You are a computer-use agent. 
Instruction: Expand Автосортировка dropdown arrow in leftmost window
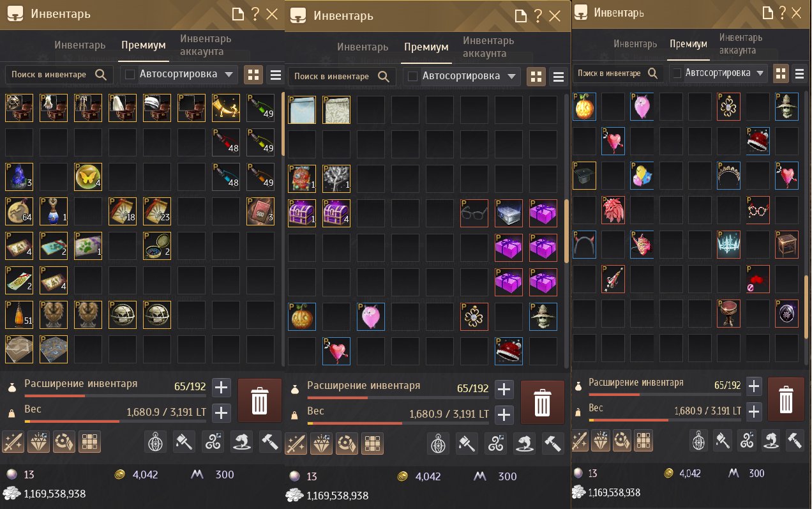tap(229, 75)
